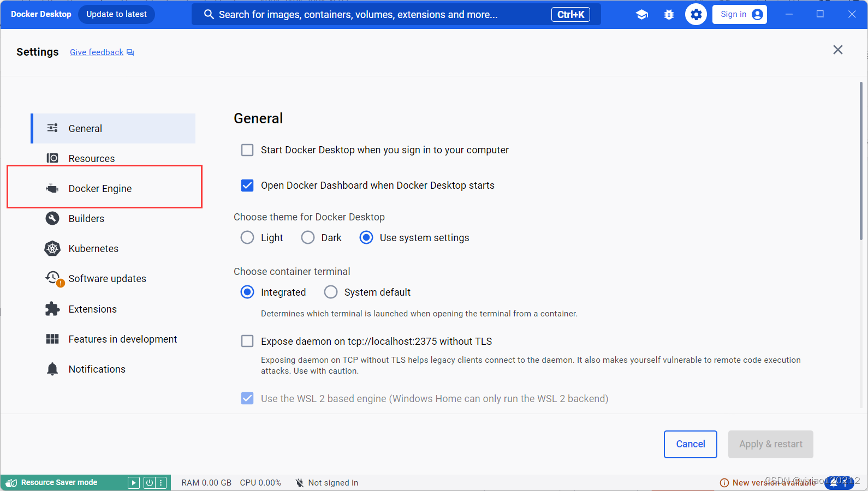Click the RAM 0.00 GB status text

click(206, 483)
